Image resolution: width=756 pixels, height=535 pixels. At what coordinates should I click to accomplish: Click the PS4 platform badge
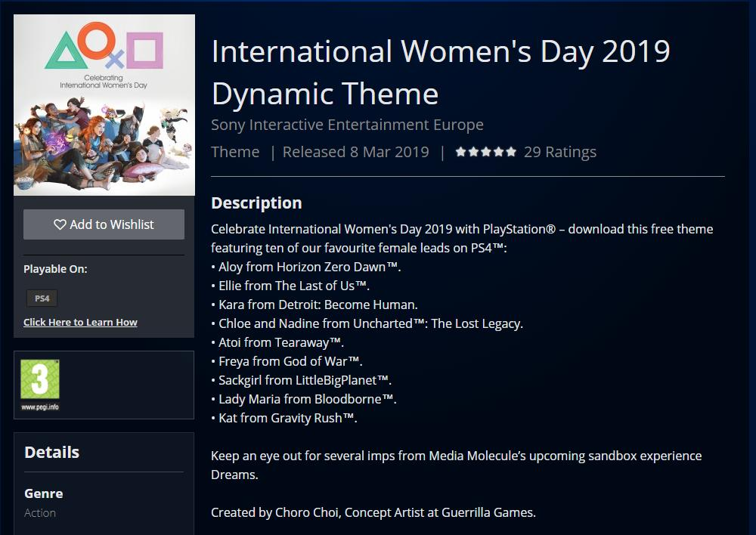[42, 298]
